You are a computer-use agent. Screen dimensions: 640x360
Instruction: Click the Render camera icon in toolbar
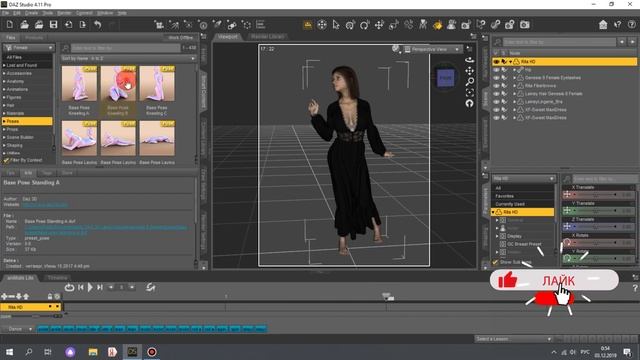pos(524,25)
